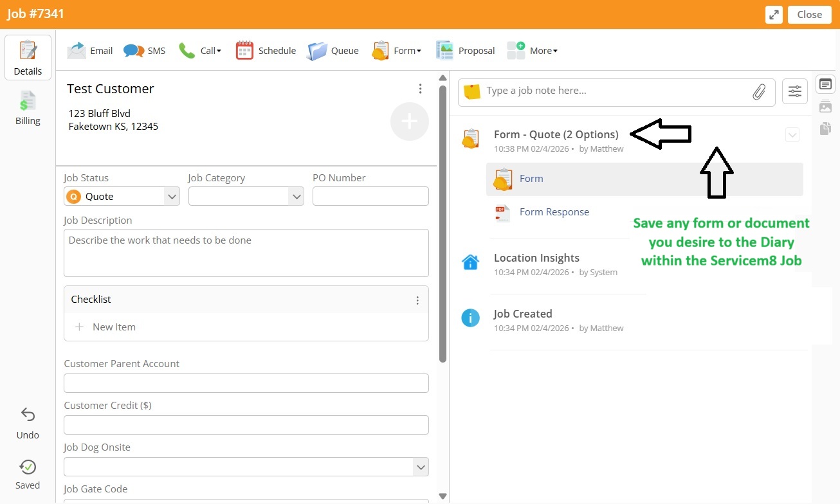The height and width of the screenshot is (504, 840).
Task: Open the Checklist options kebab menu
Action: [x=417, y=300]
